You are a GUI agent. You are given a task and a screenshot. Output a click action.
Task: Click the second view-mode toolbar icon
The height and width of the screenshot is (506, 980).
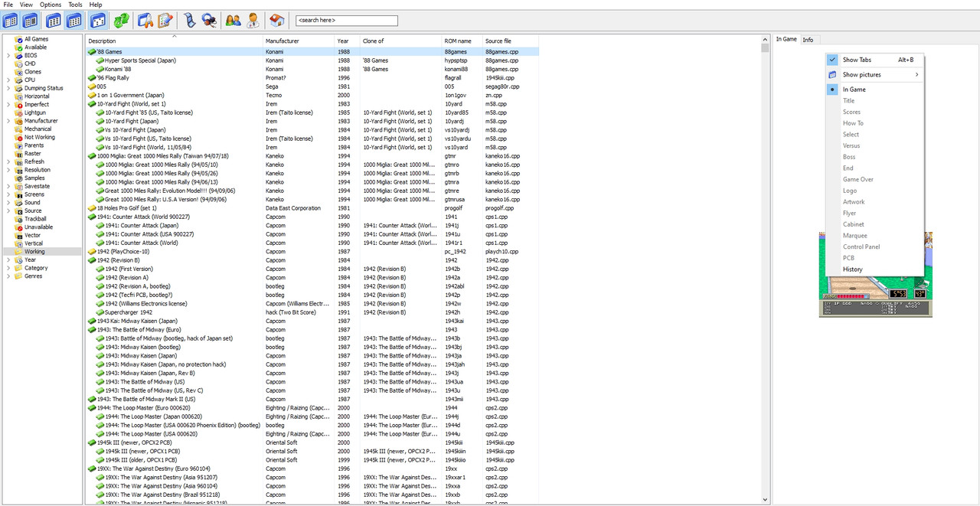[x=31, y=21]
